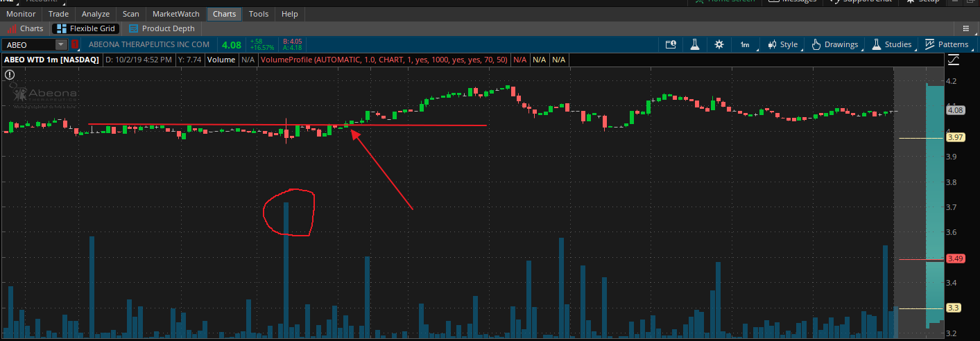Screen dimensions: 980x341
Task: Open the Help tab
Action: click(290, 14)
